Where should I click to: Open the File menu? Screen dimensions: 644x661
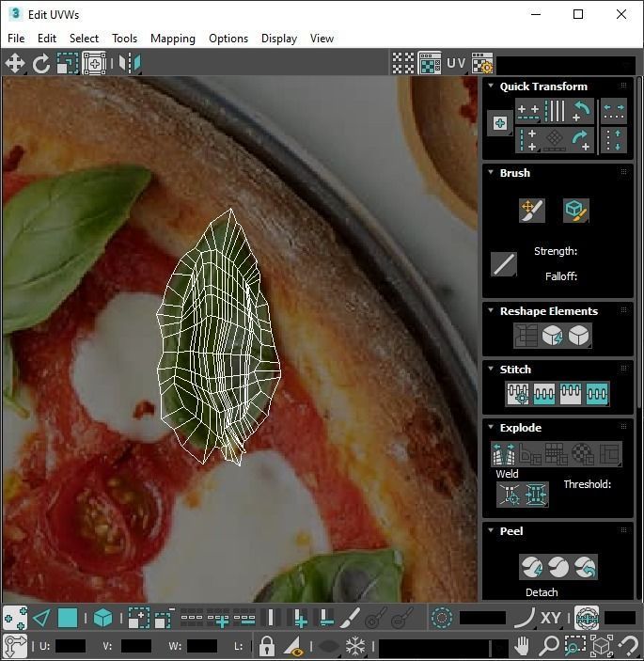(16, 39)
